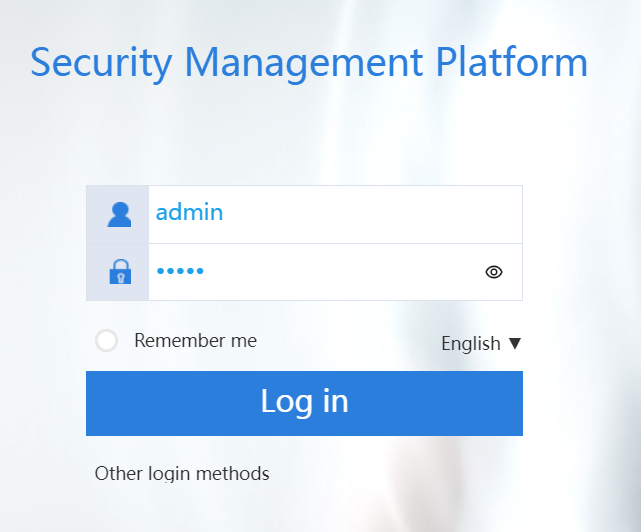Show password with the eye icon
This screenshot has width=641, height=532.
pyautogui.click(x=494, y=272)
